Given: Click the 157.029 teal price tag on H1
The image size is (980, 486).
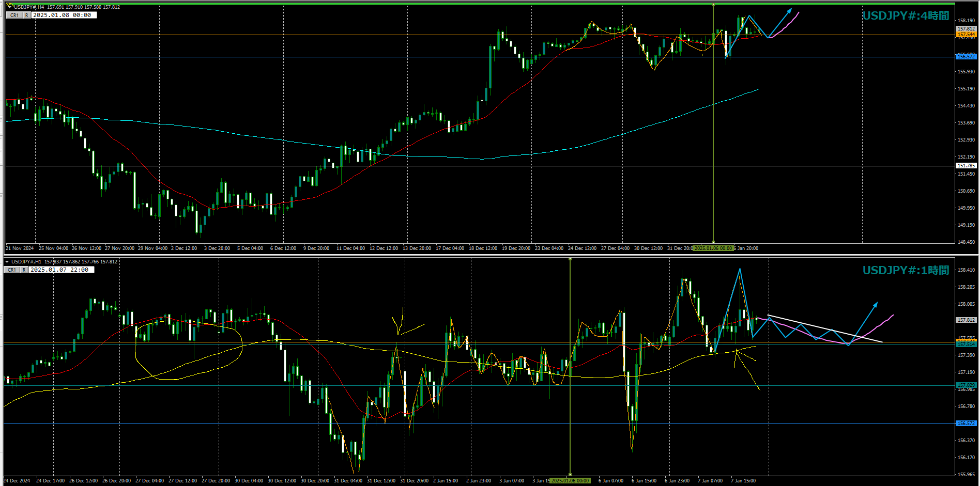Looking at the screenshot, I should coord(966,385).
